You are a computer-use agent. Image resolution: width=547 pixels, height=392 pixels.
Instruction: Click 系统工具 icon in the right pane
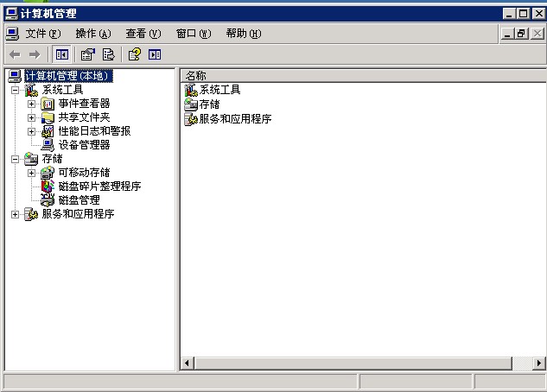click(x=191, y=91)
